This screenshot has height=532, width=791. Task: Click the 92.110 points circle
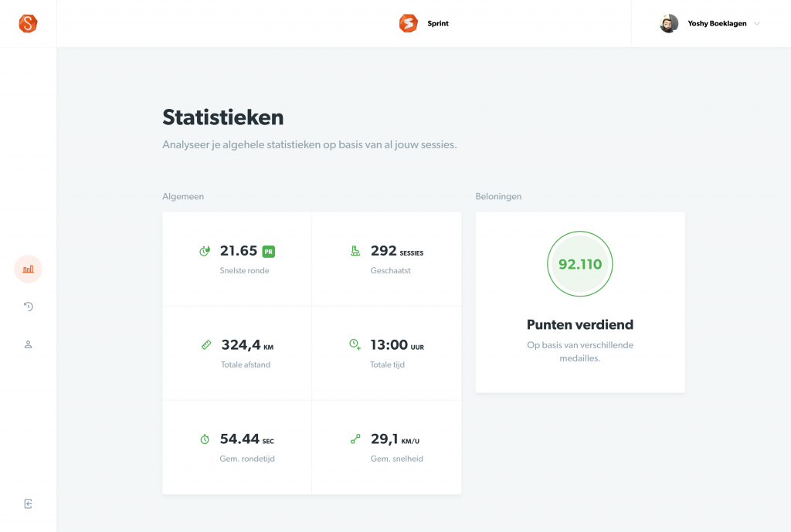579,264
